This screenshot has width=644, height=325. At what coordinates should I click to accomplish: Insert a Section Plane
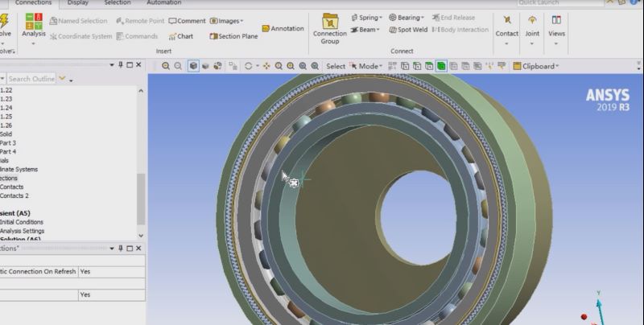pos(233,36)
